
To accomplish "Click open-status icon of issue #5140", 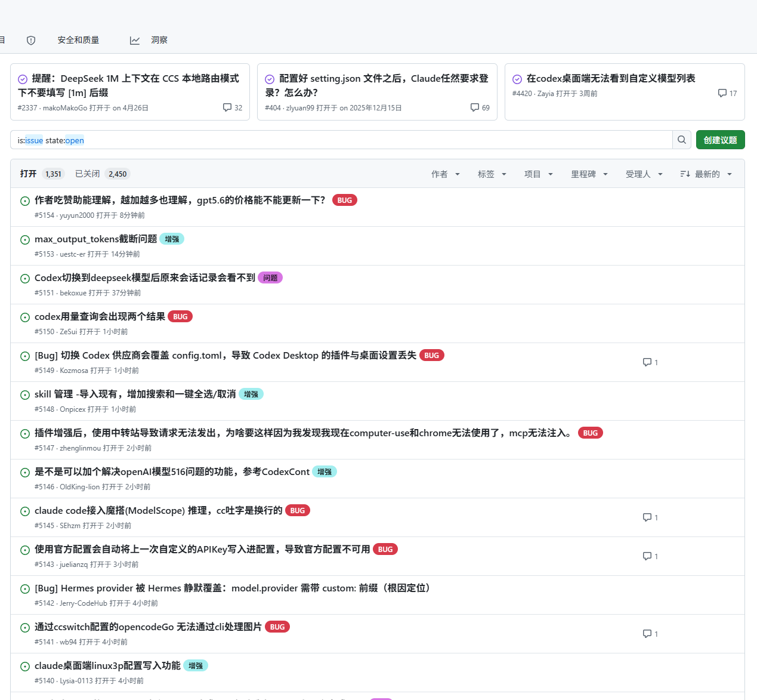I will coord(25,667).
